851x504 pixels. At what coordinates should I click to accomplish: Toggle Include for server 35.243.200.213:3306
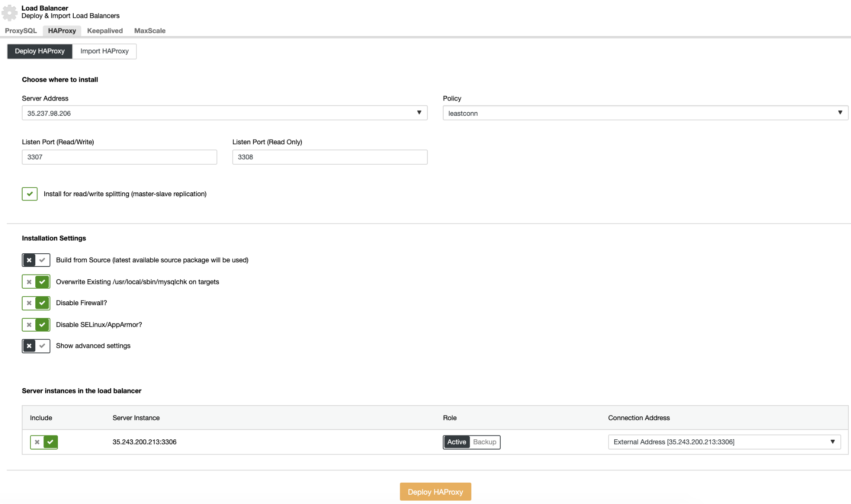[44, 442]
